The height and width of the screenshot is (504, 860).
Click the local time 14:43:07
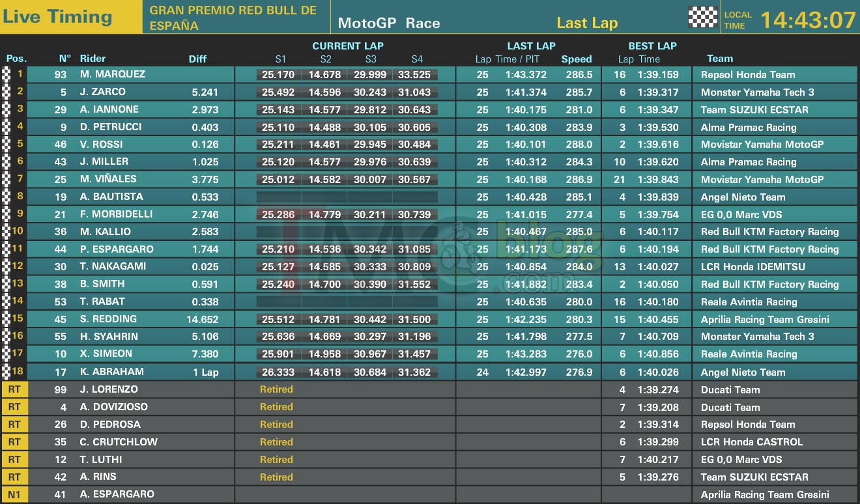click(809, 20)
